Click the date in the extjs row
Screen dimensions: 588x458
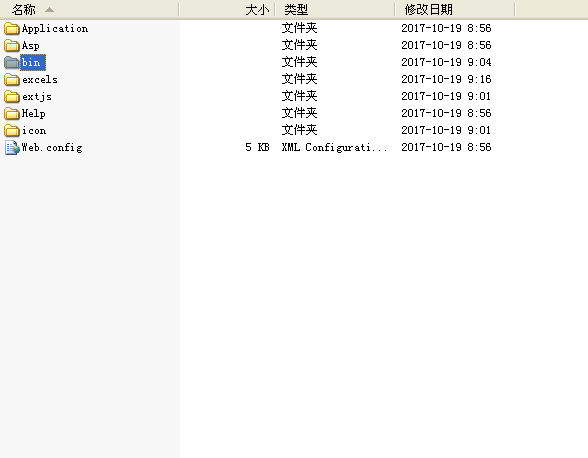point(446,96)
